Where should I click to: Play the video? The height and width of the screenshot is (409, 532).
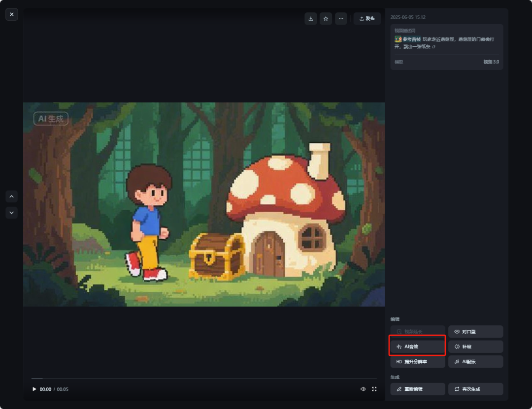[34, 389]
